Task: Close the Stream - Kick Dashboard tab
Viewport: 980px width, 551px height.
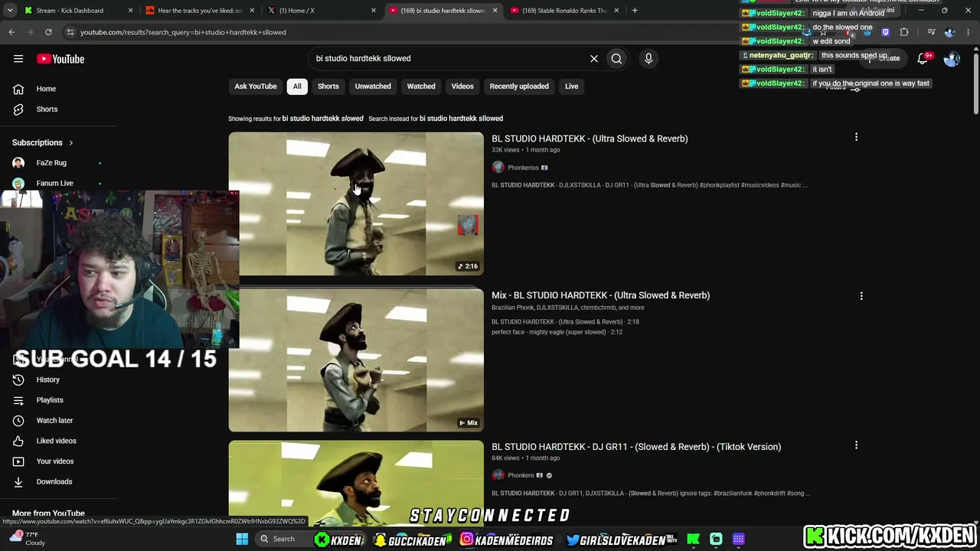Action: tap(130, 11)
